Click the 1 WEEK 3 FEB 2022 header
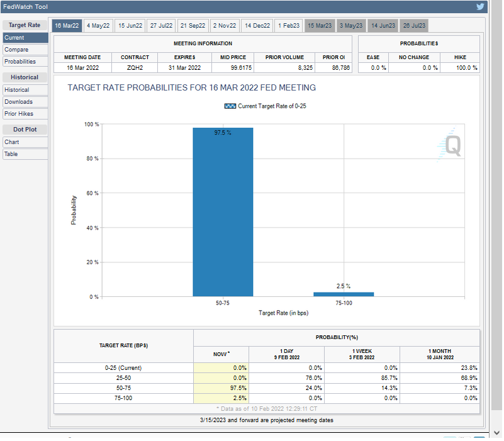 coord(362,354)
